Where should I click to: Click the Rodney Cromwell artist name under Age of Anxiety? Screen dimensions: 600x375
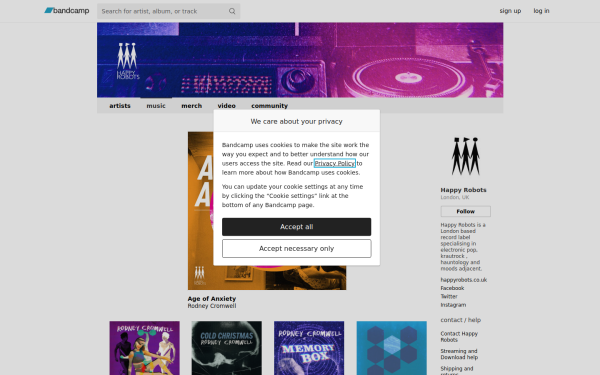(212, 306)
